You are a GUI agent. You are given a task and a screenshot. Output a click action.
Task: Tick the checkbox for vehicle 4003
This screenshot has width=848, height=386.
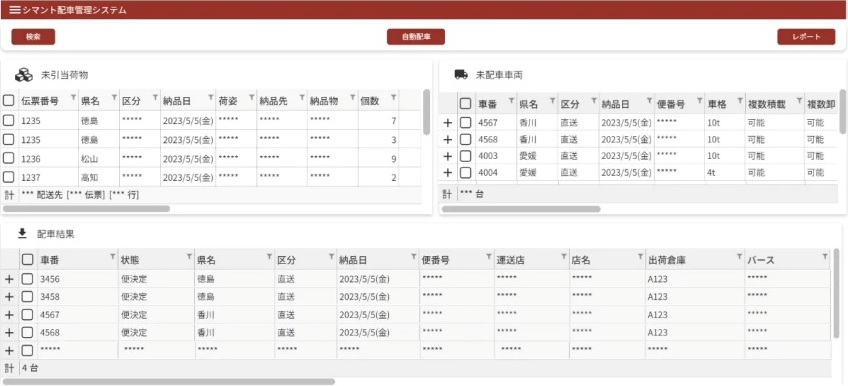465,156
